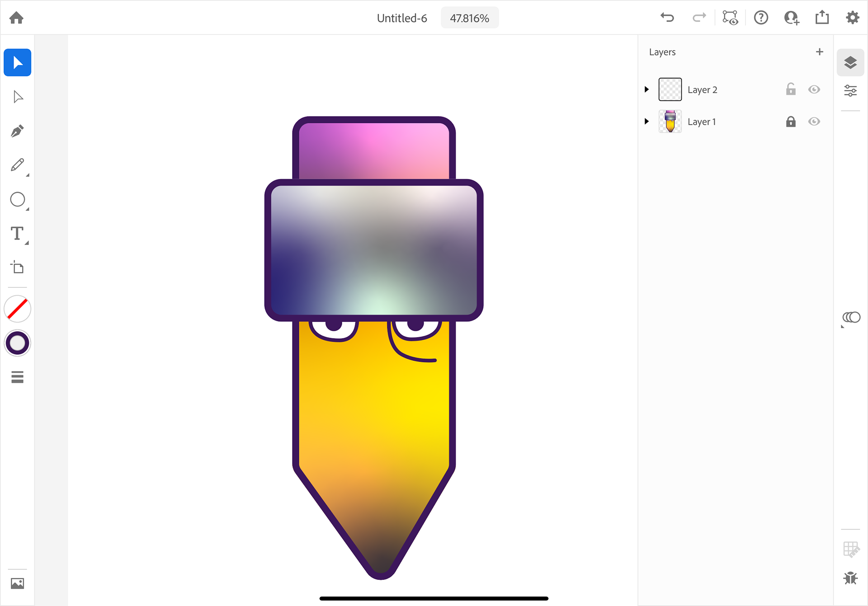This screenshot has width=868, height=606.
Task: Select the Artboard tool
Action: (x=18, y=268)
